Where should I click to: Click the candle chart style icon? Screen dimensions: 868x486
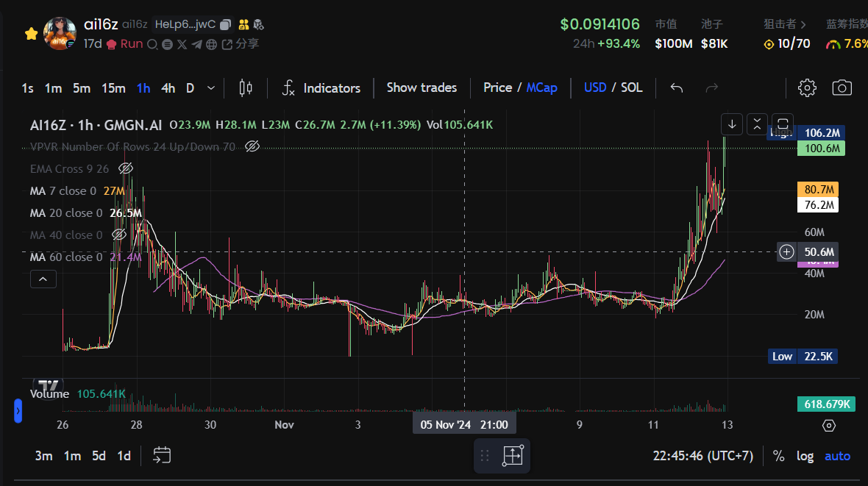(245, 87)
